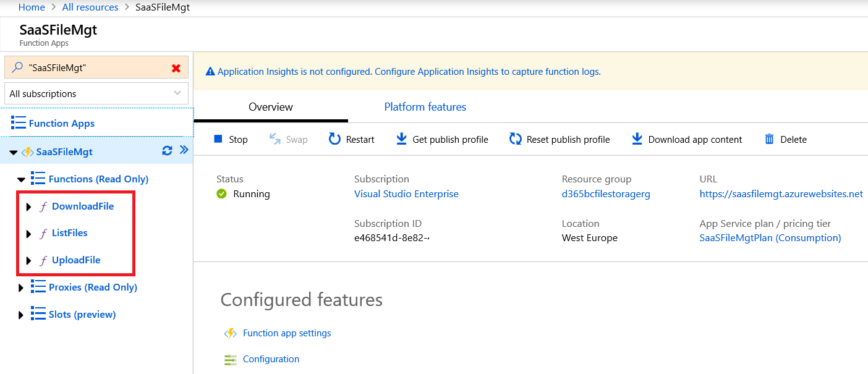Viewport: 868px width, 374px height.
Task: Click the red X to clear search
Action: 176,68
